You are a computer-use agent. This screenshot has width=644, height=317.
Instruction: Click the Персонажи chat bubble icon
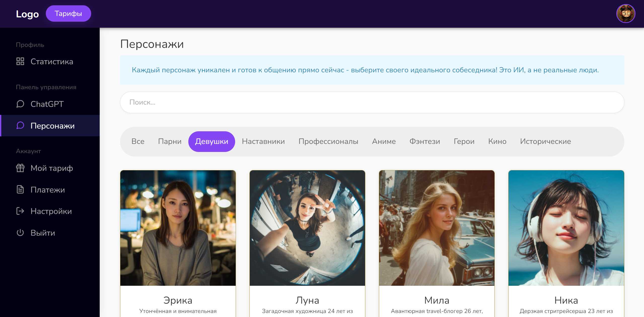20,125
